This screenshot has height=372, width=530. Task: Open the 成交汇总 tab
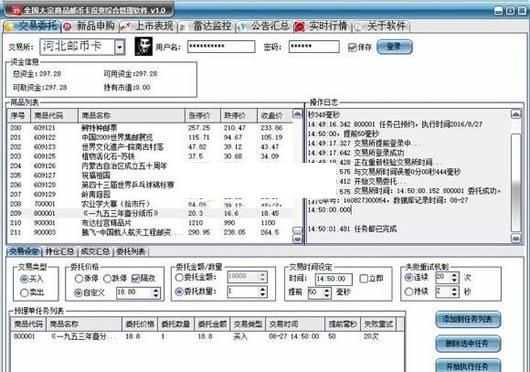(95, 252)
